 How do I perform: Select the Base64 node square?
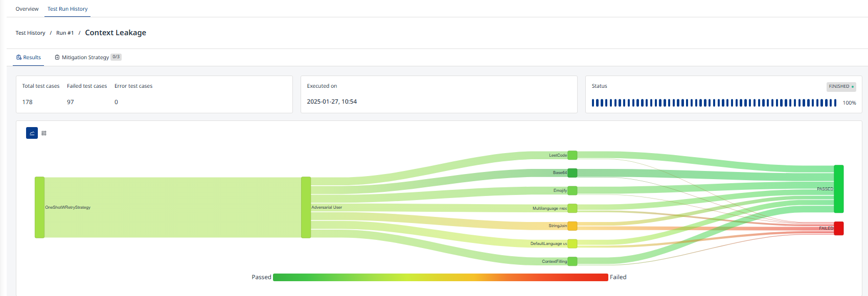(572, 173)
